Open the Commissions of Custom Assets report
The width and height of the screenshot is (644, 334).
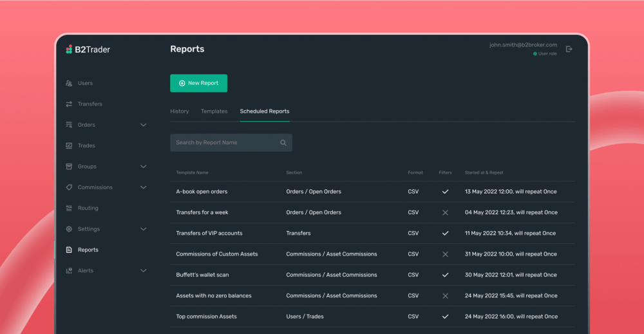[x=216, y=254]
